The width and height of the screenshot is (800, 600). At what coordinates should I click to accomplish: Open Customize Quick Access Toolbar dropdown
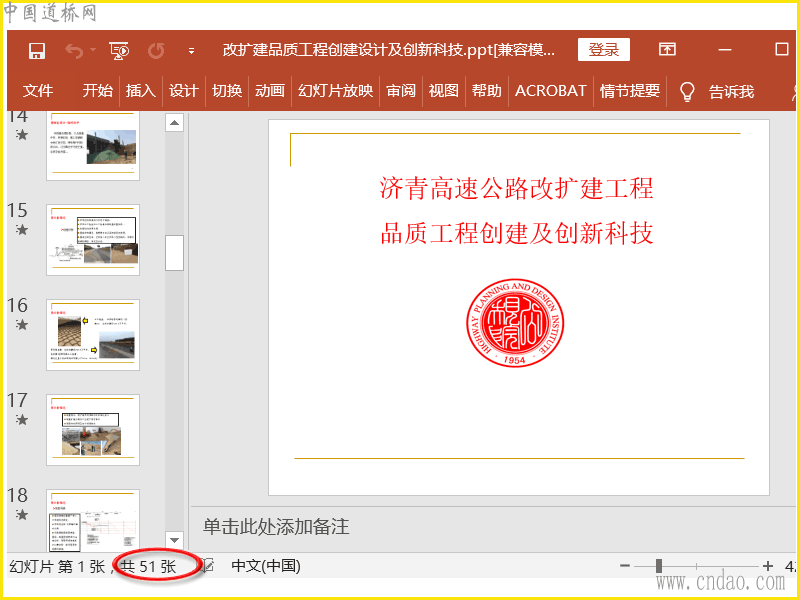191,51
